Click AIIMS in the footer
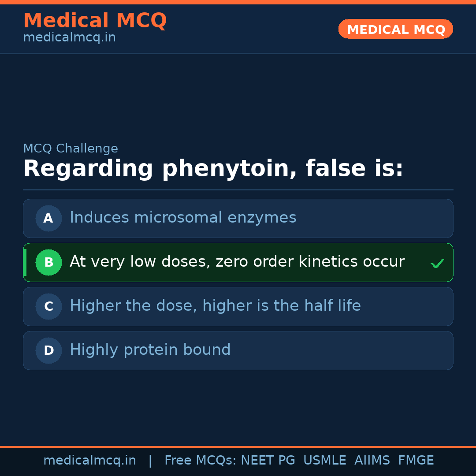The image size is (476, 476). (x=372, y=461)
